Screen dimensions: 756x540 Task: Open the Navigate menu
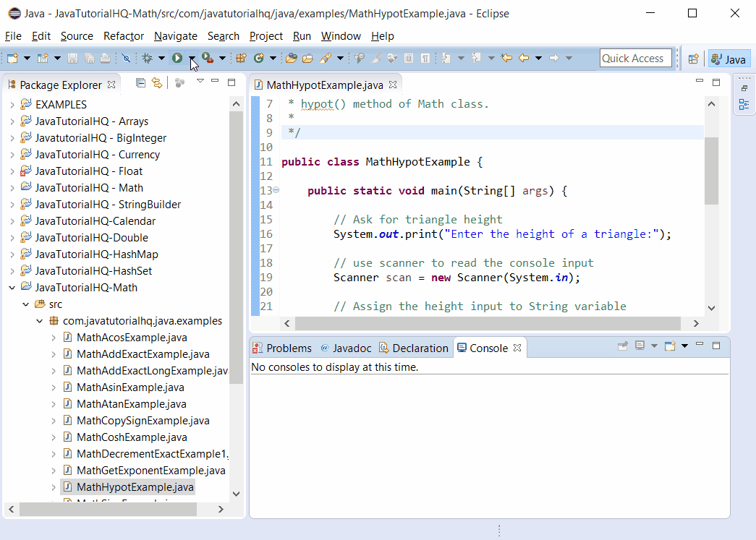click(176, 36)
